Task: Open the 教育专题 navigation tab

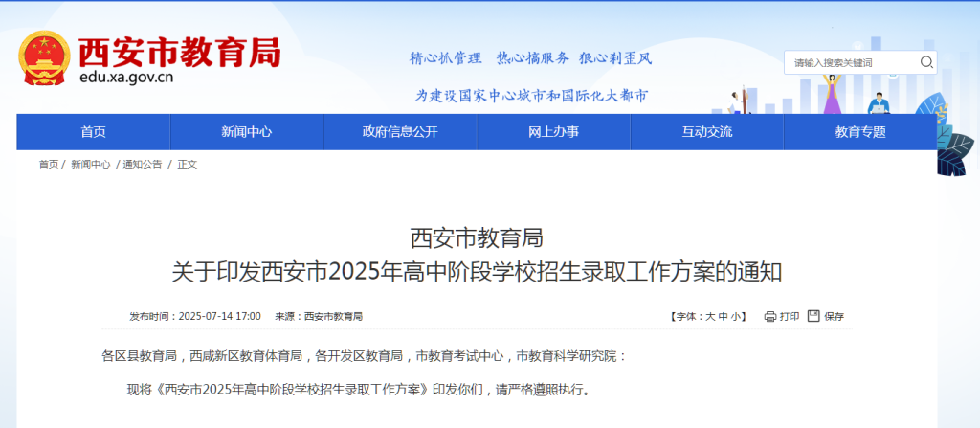Action: tap(859, 132)
